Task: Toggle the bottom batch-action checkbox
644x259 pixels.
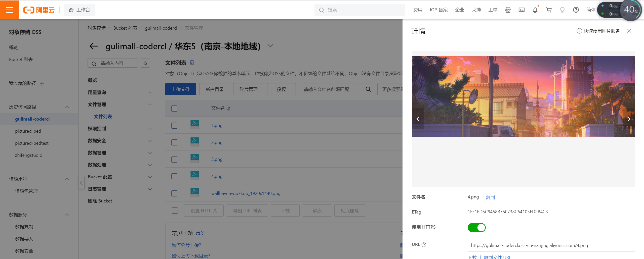Action: pyautogui.click(x=175, y=211)
